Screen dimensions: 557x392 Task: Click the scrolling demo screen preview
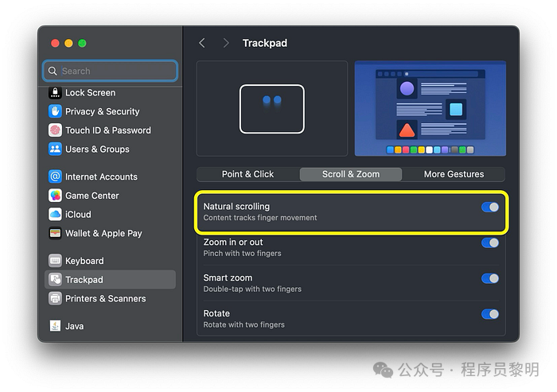coord(430,109)
